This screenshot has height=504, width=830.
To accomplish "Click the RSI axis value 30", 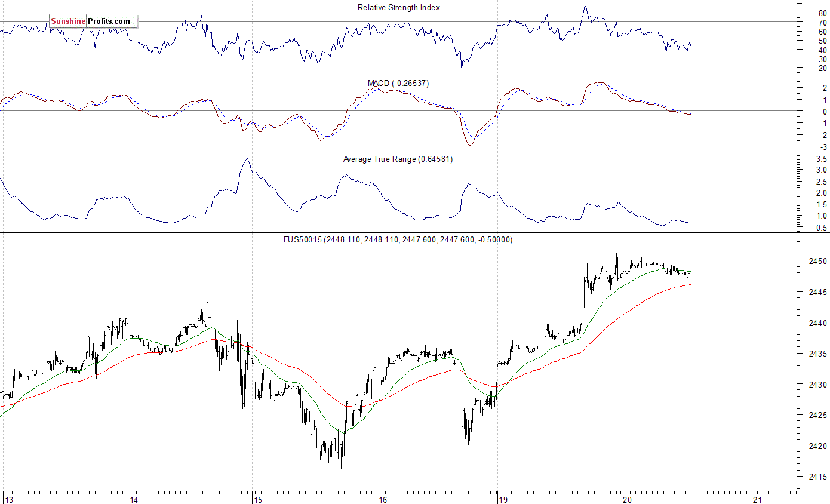I will click(823, 60).
